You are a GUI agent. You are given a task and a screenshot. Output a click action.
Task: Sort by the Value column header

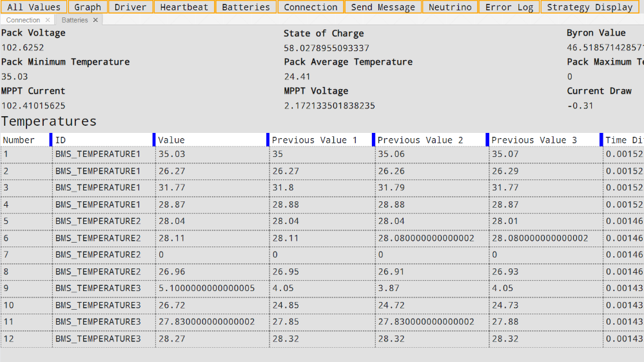click(211, 140)
